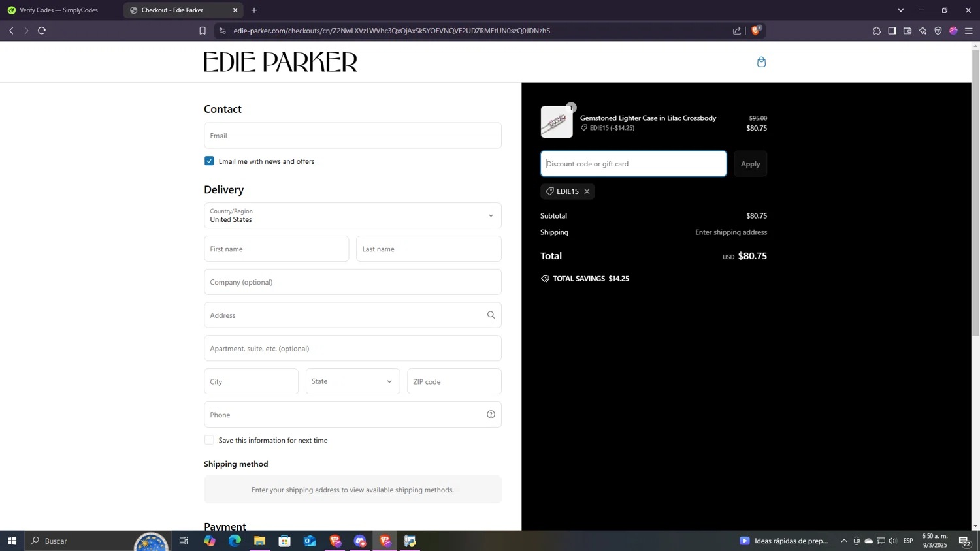Open the Windows Start menu
Viewport: 980px width, 551px height.
(x=12, y=541)
